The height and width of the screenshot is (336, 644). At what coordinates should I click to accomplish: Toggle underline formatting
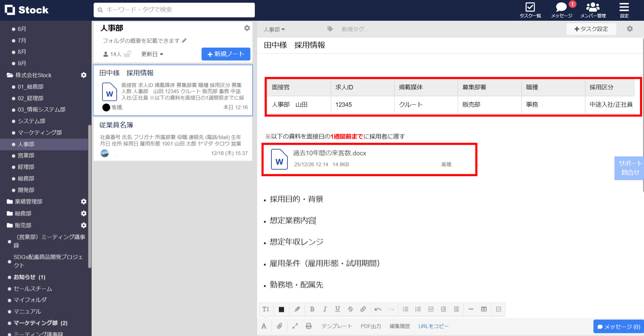337,309
